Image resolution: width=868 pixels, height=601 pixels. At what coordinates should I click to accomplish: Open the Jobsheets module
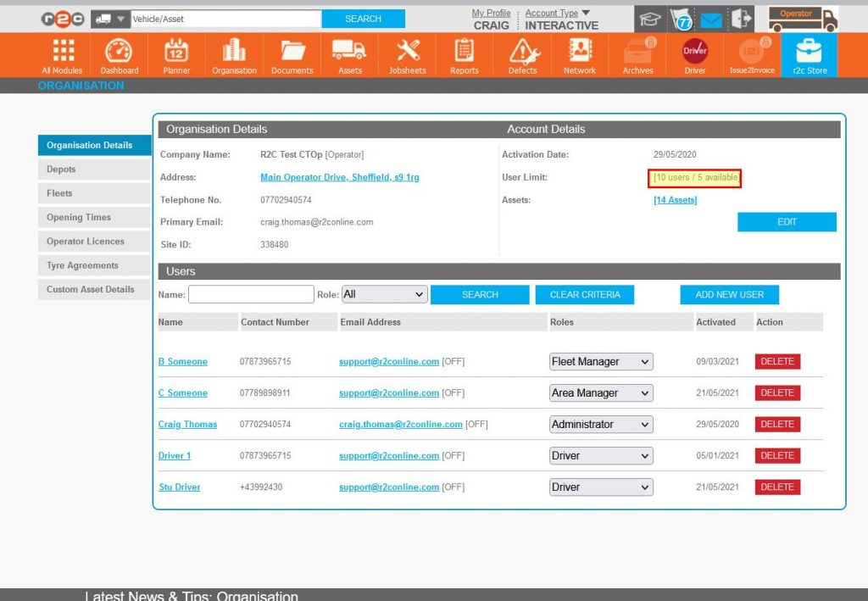(x=407, y=53)
